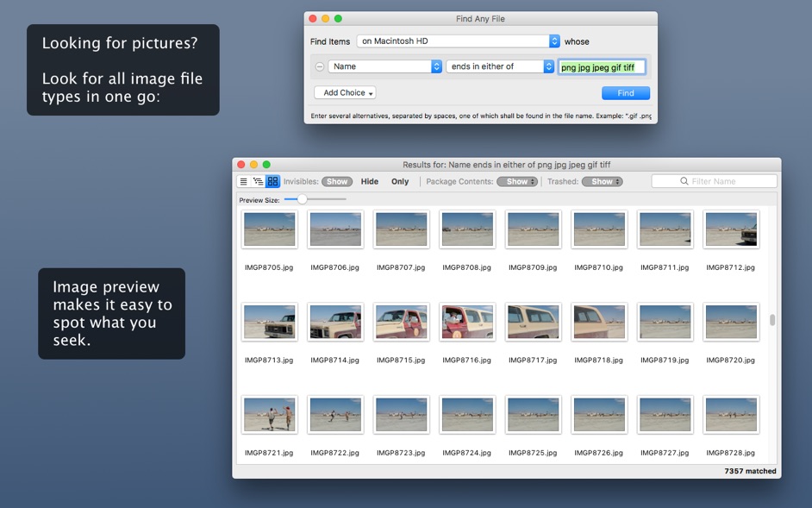Select the IMGP8705.jpg thumbnail
Viewport: 812px width, 508px height.
pos(269,229)
